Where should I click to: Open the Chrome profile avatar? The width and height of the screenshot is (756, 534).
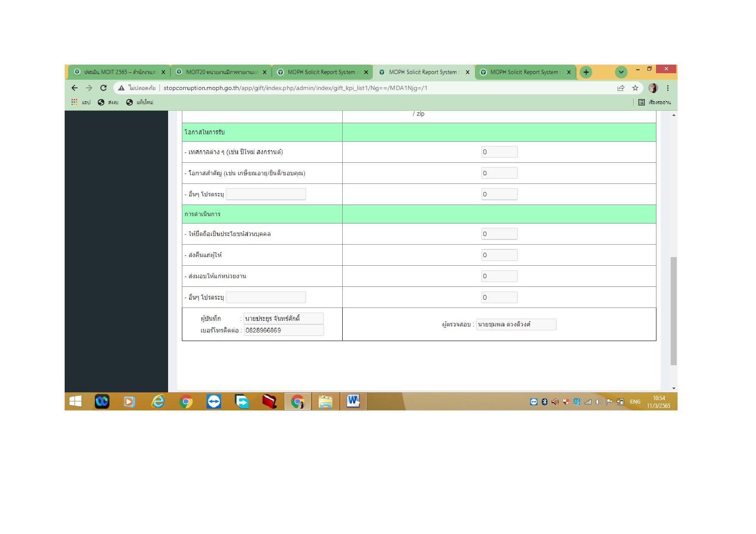pyautogui.click(x=653, y=88)
